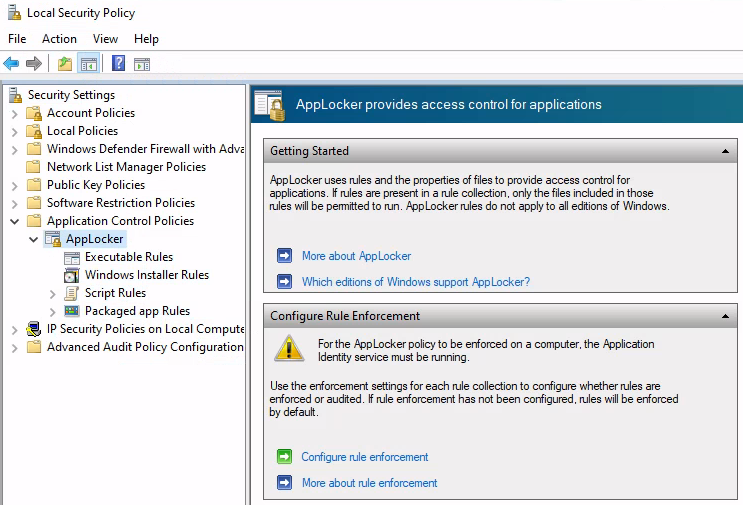Click the blue arrow icon beside More about AppLocker
This screenshot has height=505, width=743.
click(284, 256)
